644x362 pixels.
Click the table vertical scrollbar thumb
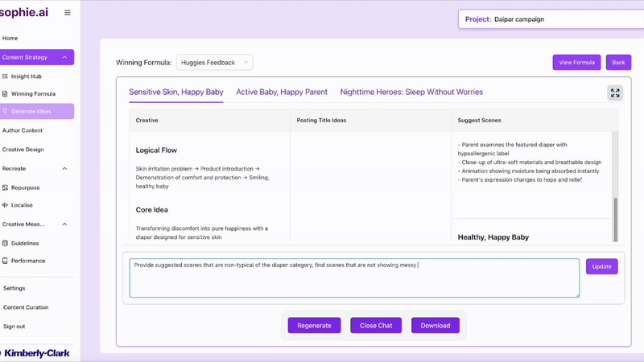click(x=615, y=220)
